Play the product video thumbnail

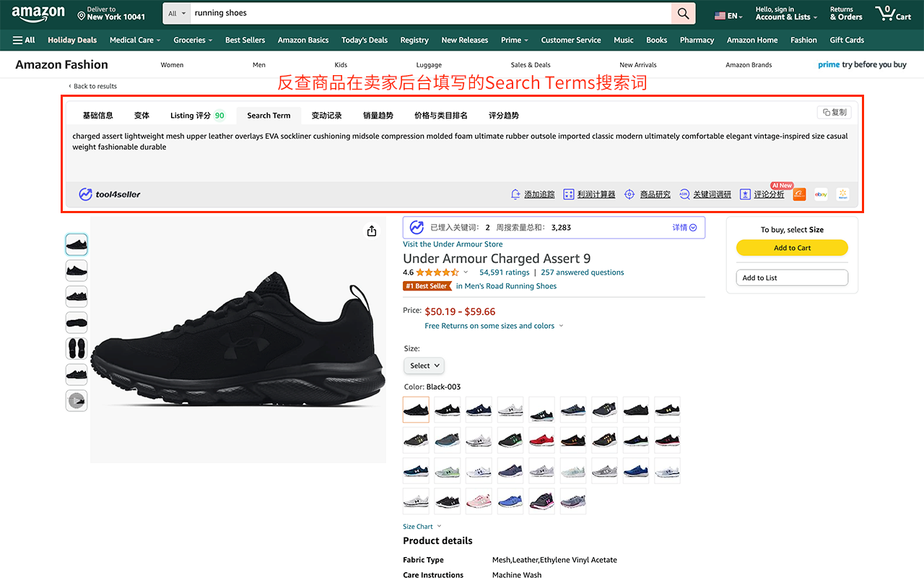77,400
